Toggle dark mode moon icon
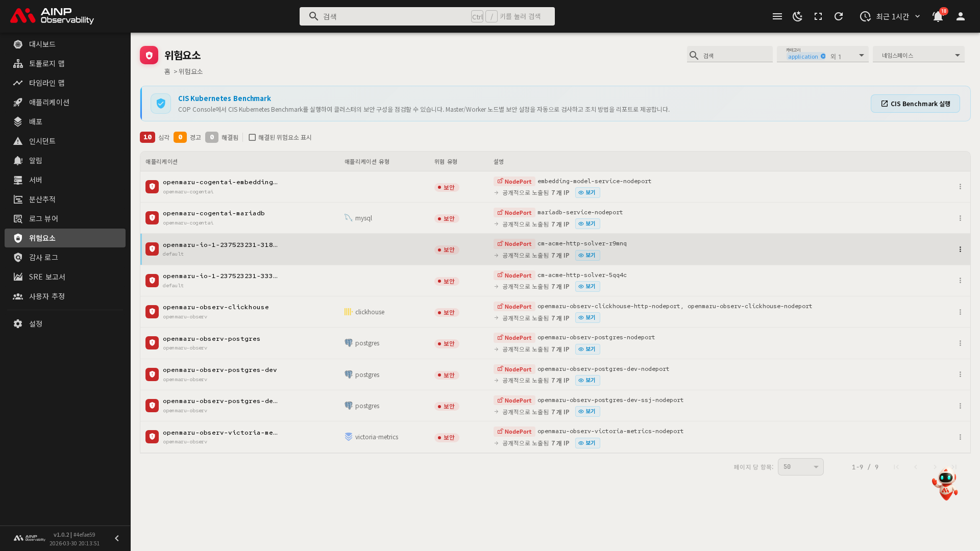980x551 pixels. click(x=797, y=16)
